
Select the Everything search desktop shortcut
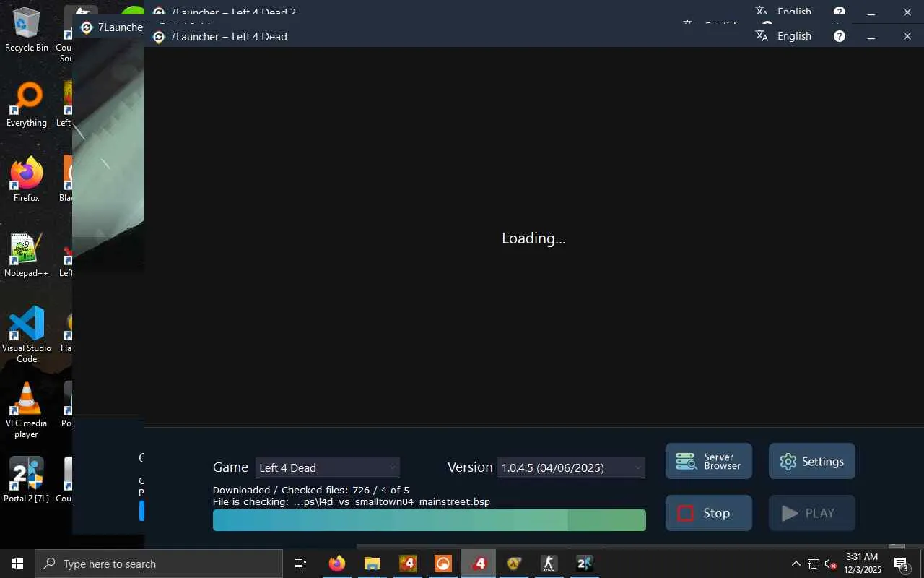(x=27, y=105)
